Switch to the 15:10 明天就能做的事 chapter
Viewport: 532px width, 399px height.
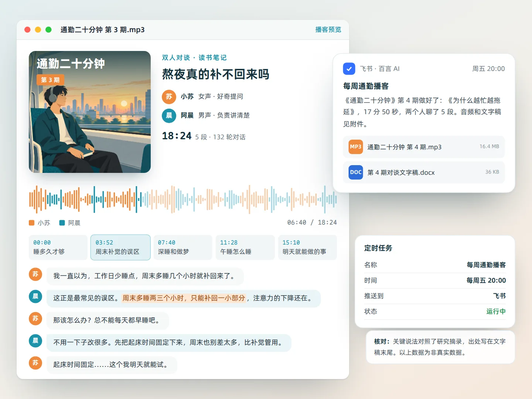[x=307, y=247]
